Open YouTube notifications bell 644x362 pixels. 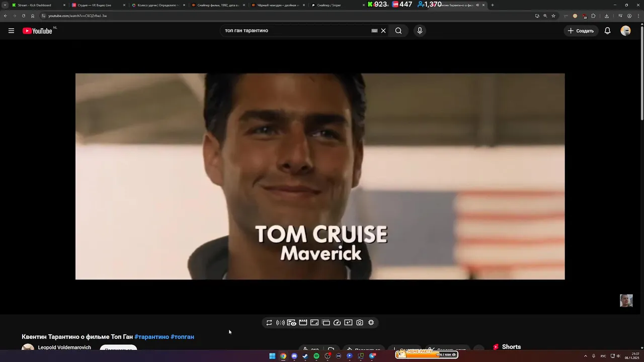click(607, 31)
